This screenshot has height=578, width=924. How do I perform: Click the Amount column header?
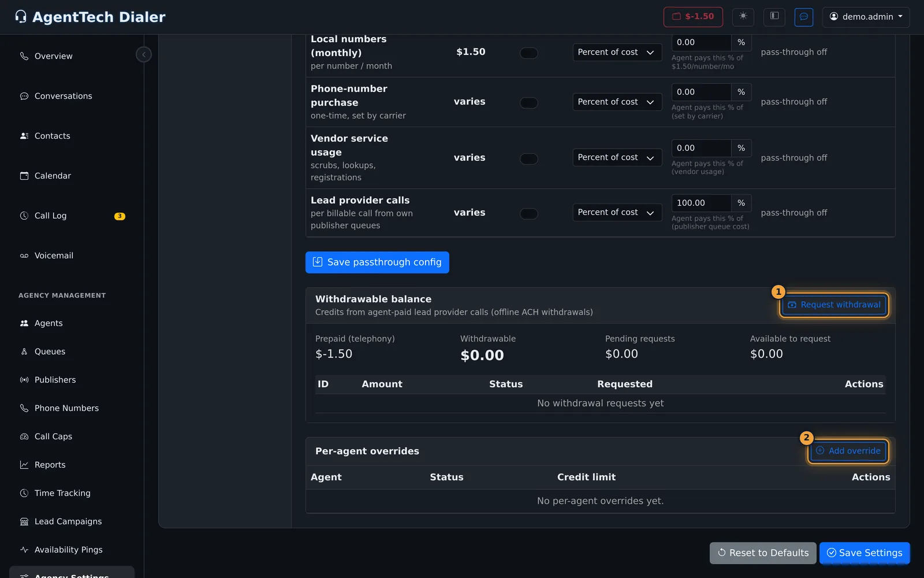point(382,384)
